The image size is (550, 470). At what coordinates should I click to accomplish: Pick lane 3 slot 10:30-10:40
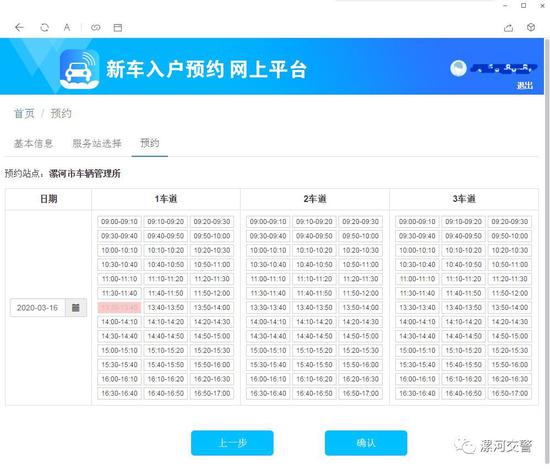coord(417,264)
